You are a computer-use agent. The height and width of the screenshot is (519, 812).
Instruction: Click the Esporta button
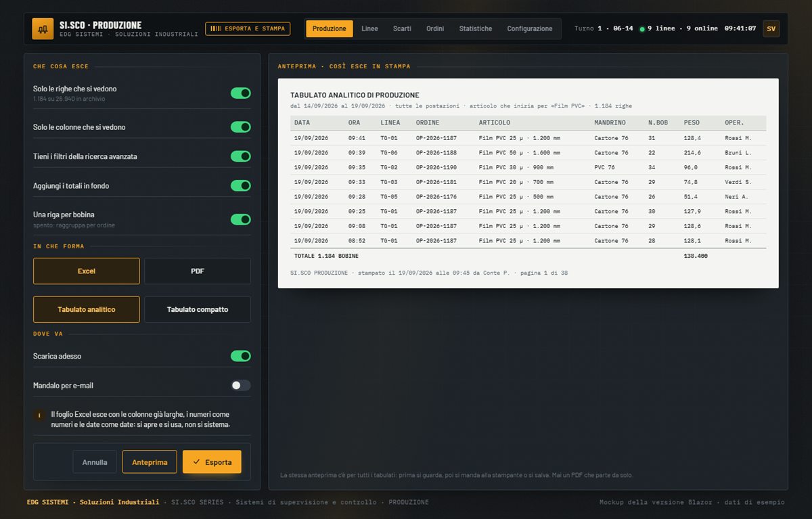(212, 462)
